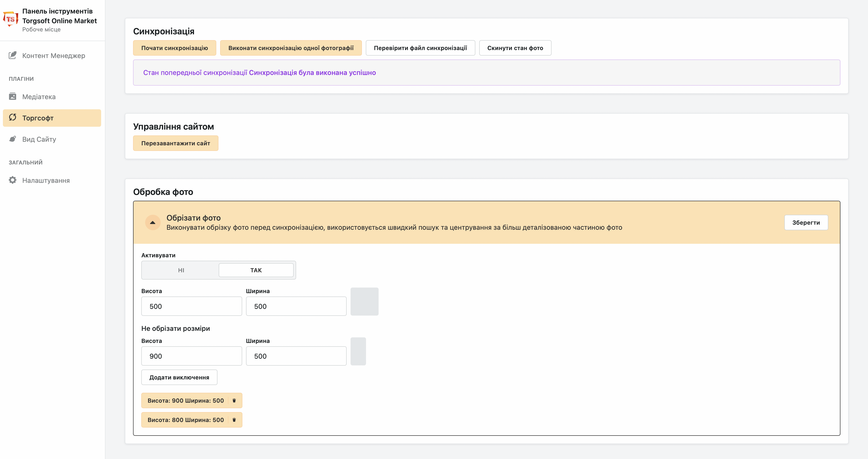Screen dimensions: 868x459
Task: Click the crop Висота field with 500
Action: (191, 306)
